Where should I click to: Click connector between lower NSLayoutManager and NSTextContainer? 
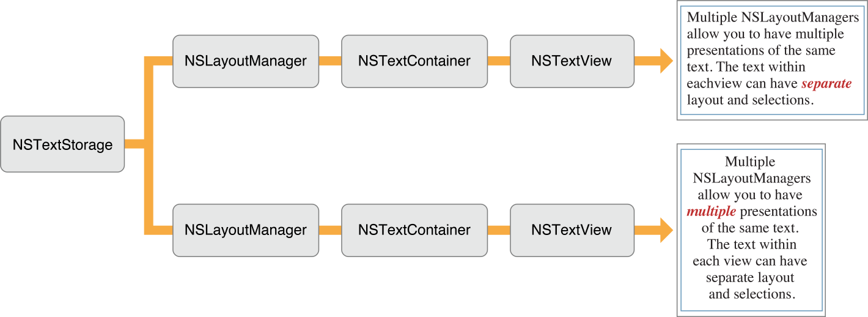tap(330, 230)
